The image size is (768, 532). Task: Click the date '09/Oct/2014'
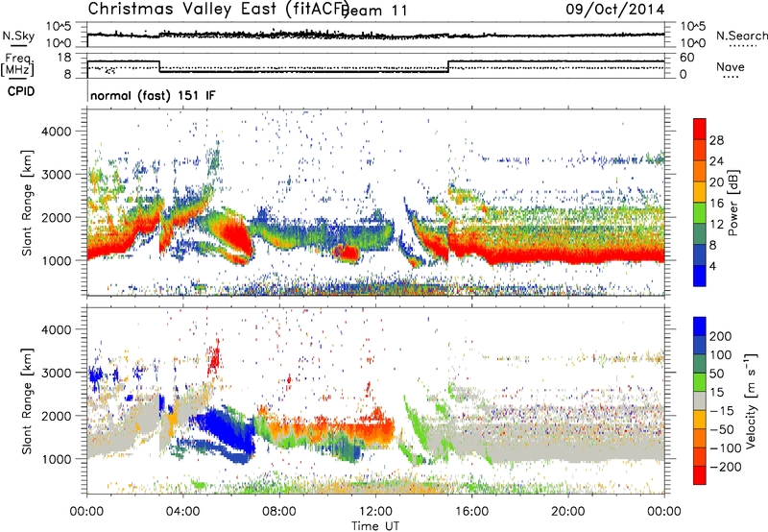click(x=615, y=10)
